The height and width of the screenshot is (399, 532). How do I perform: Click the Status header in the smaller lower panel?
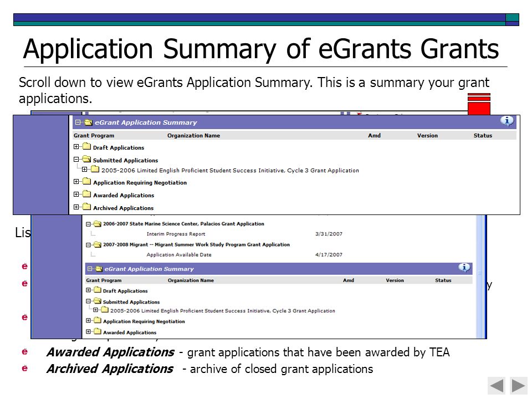(x=443, y=280)
